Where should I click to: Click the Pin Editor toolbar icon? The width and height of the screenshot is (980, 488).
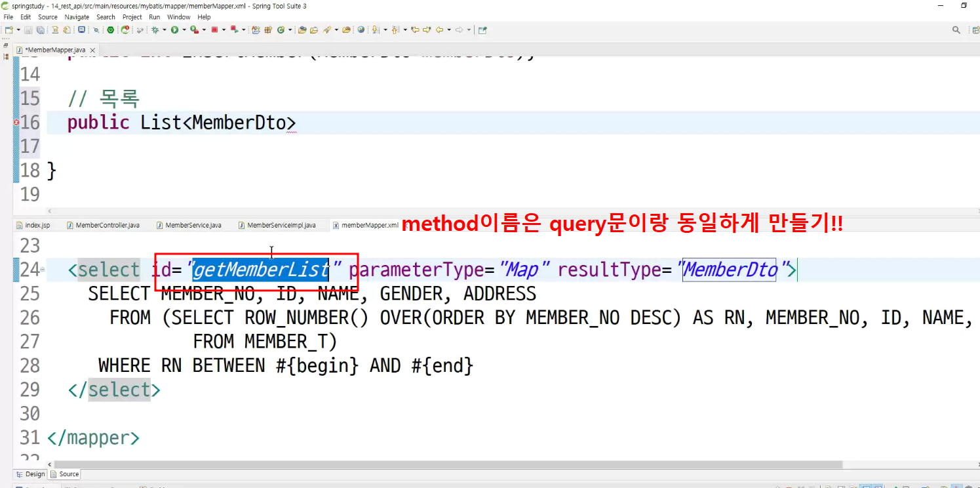[x=482, y=30]
